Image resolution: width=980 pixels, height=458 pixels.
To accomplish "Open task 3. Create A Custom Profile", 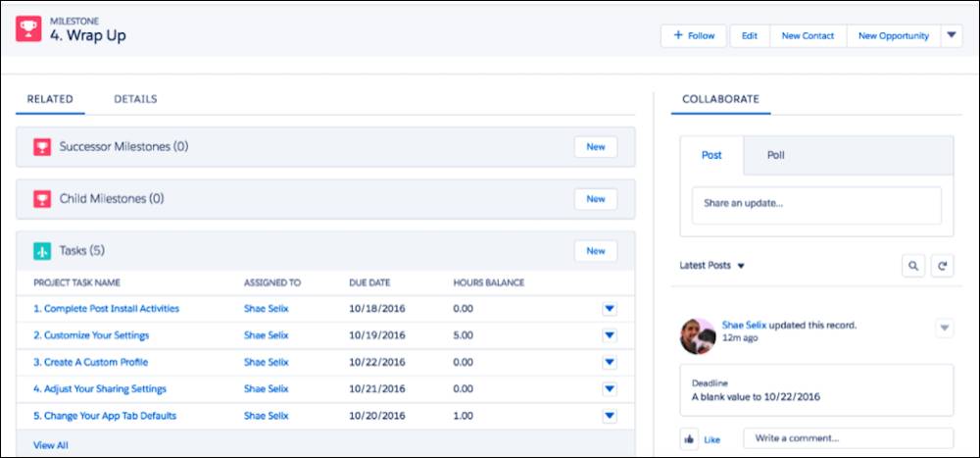I will pos(90,362).
